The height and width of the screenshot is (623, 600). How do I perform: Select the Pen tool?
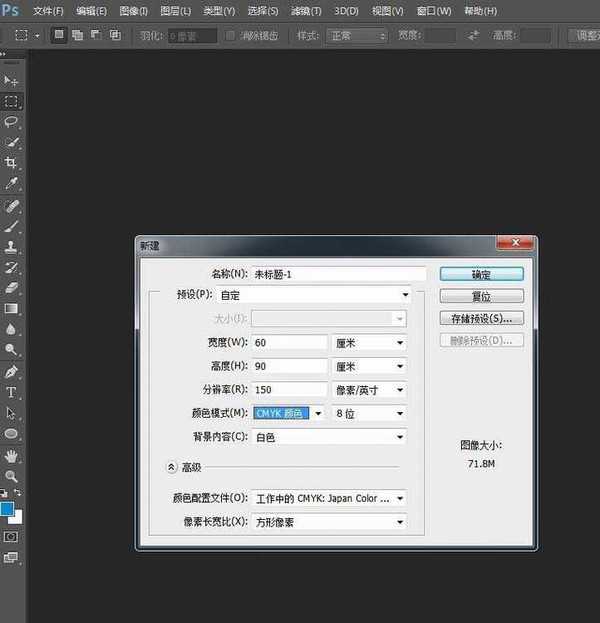pos(12,371)
